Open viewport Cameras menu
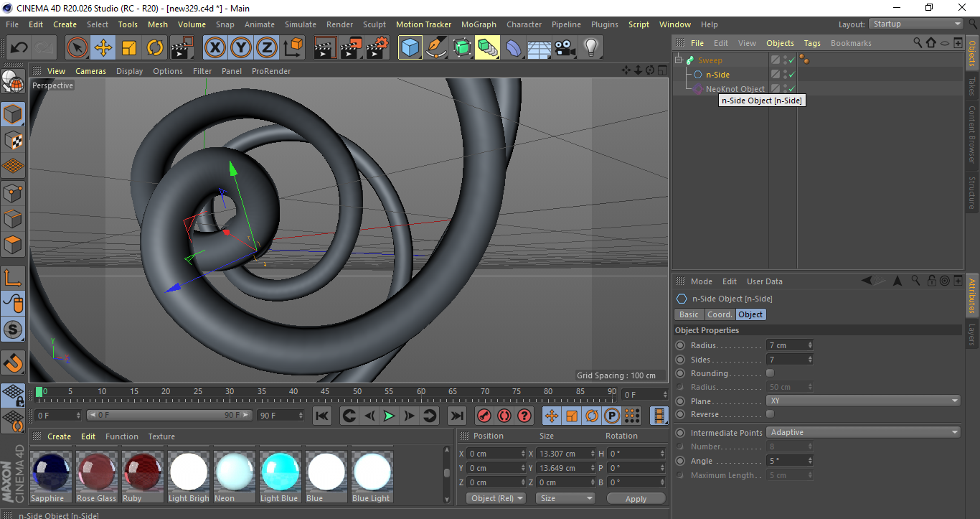 (90, 71)
